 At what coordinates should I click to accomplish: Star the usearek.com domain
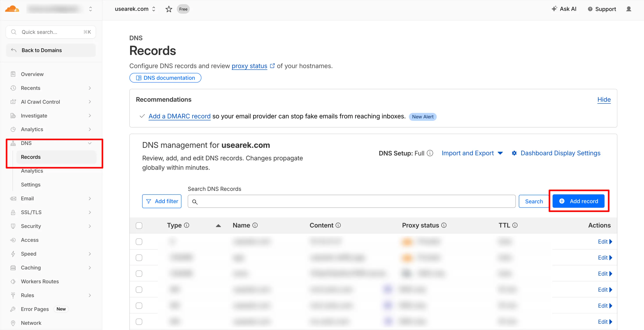tap(169, 9)
